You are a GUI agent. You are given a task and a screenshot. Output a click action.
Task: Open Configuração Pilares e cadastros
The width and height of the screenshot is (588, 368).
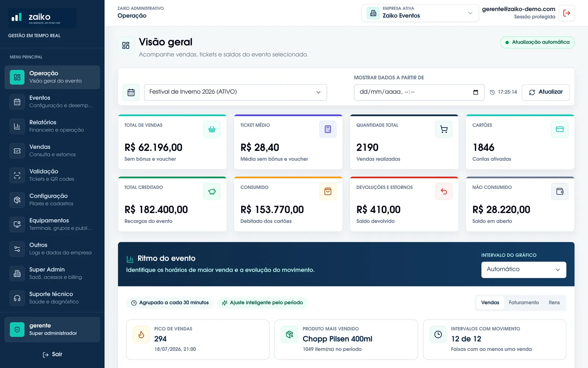pos(52,200)
